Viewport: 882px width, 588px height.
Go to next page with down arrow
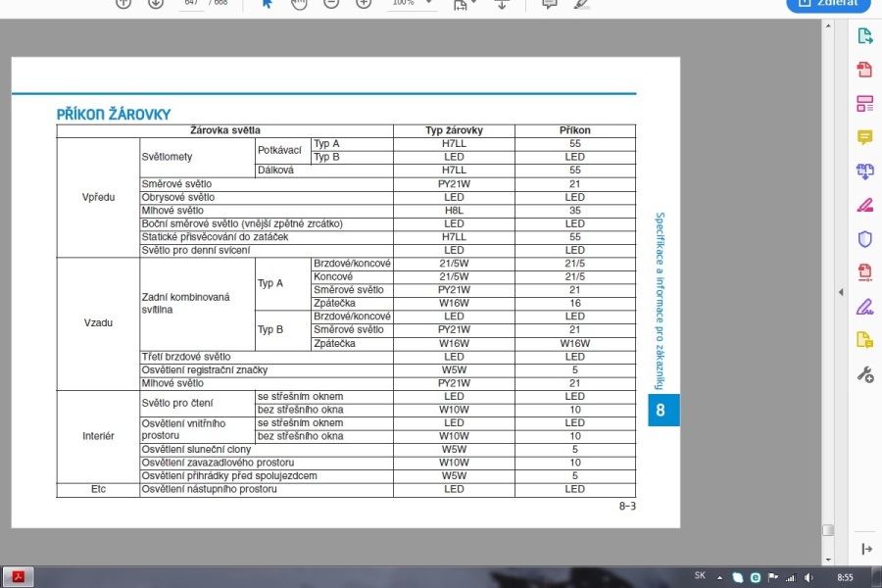click(155, 3)
